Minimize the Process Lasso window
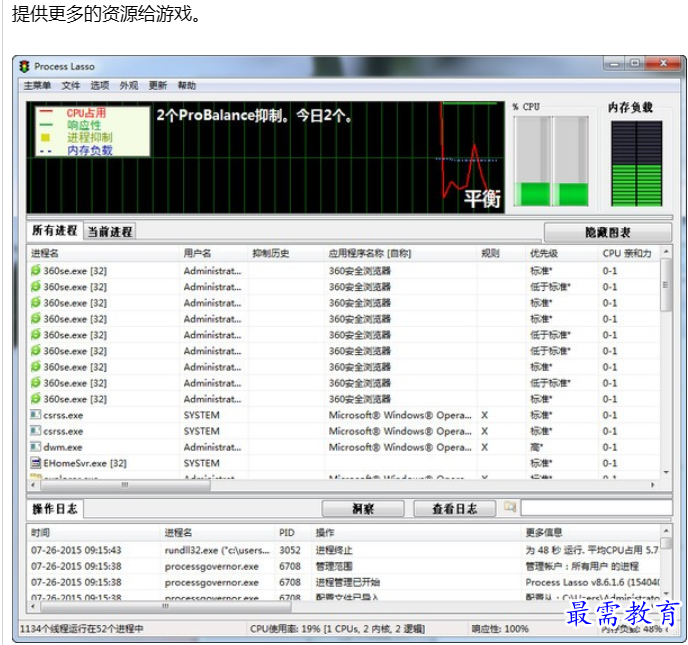This screenshot has height=645, width=688. tap(614, 64)
